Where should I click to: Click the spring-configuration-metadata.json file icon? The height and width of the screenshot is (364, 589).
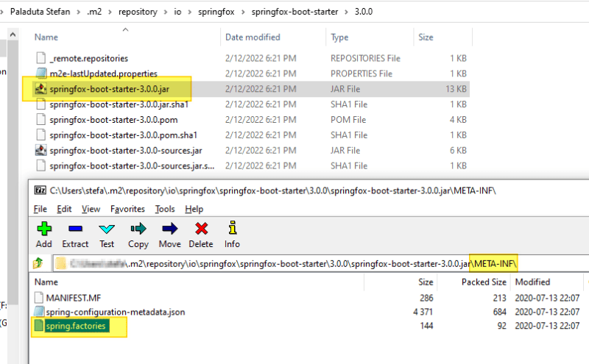[x=39, y=312]
